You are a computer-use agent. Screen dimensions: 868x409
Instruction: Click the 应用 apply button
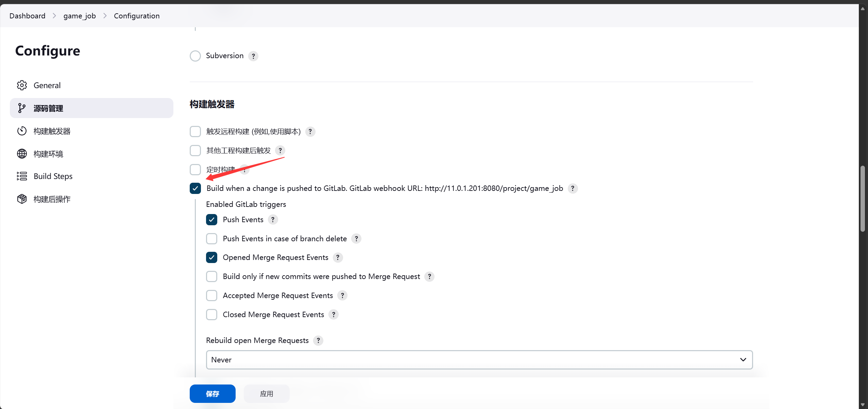[x=267, y=394]
